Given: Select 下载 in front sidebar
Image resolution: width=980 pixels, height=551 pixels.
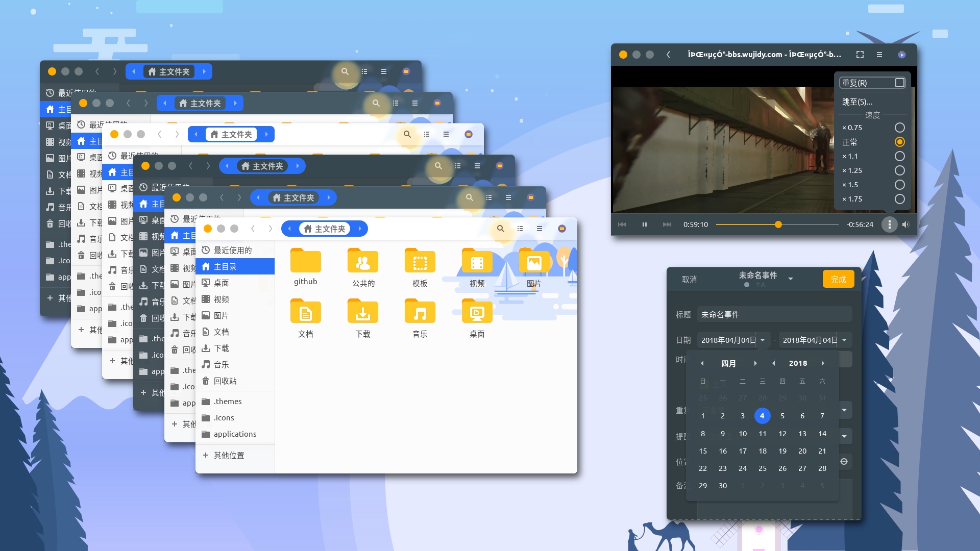Looking at the screenshot, I should pos(235,348).
